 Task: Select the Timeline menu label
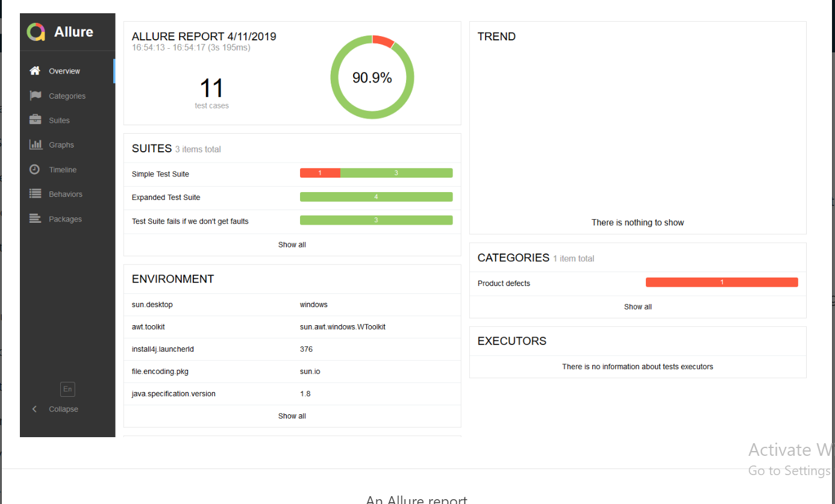click(x=63, y=170)
